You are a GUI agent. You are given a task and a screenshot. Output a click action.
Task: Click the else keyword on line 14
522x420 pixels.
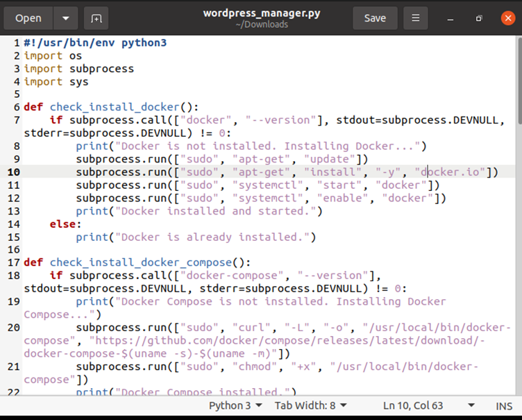tap(62, 224)
